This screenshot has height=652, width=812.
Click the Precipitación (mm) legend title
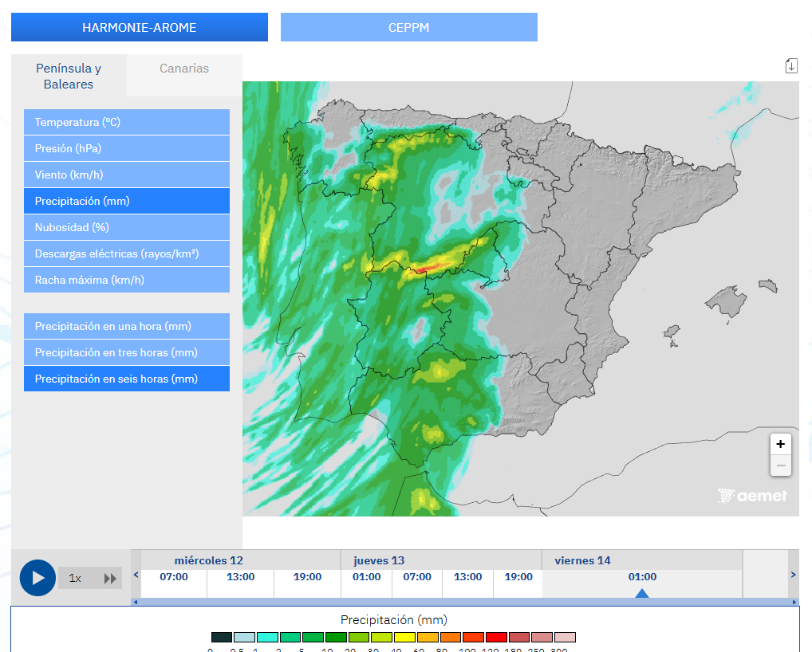[393, 619]
